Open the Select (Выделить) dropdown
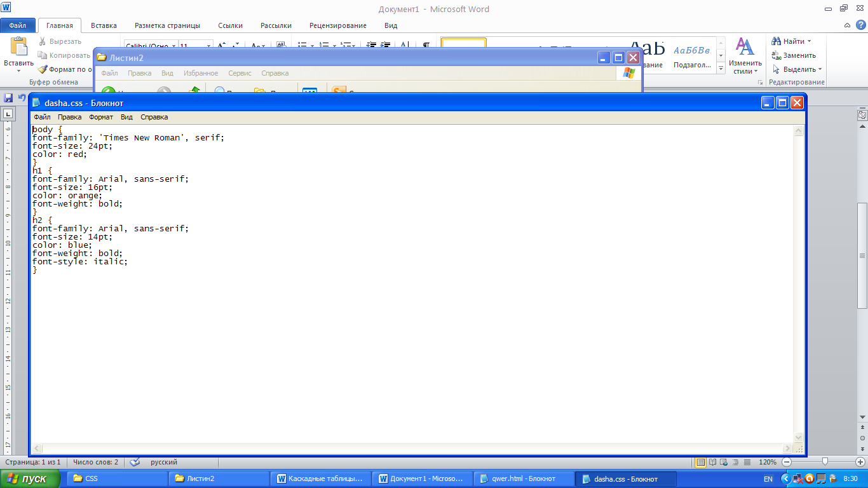 coord(797,69)
